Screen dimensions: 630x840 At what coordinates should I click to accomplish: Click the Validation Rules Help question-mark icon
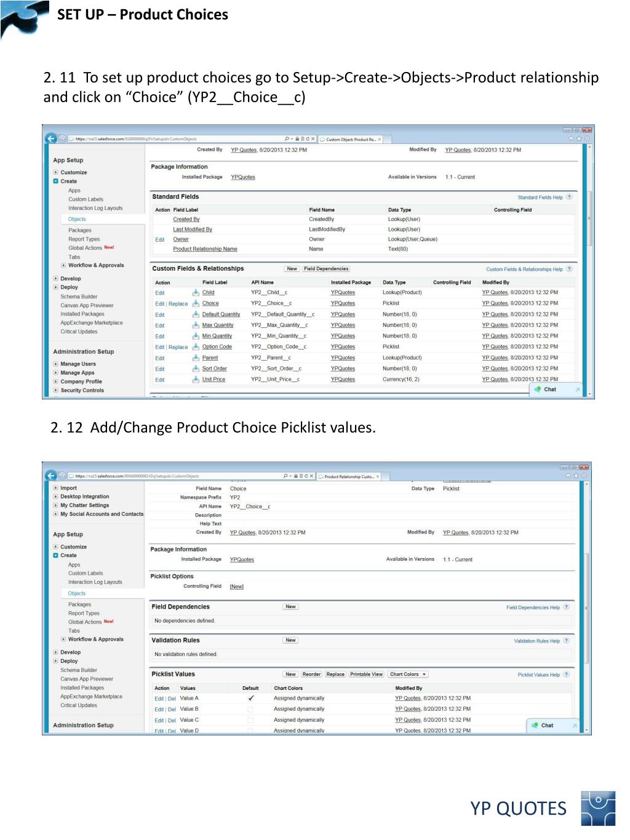(567, 641)
